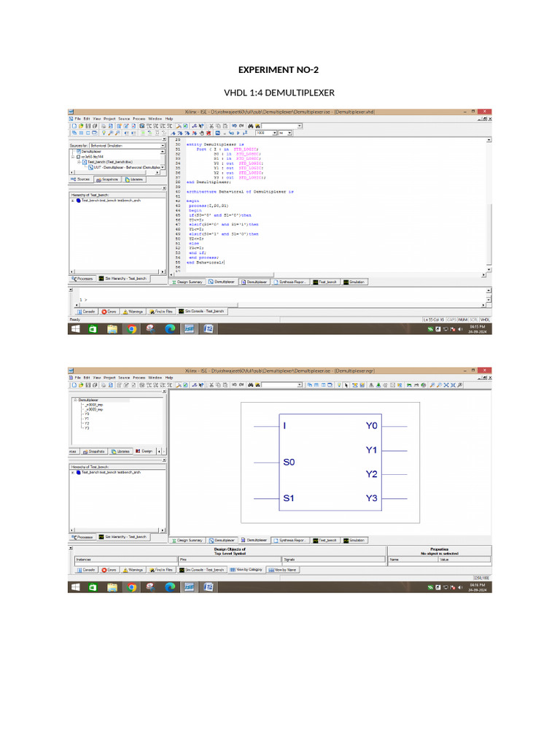Click Cut scissors icon in upper toolbar
The image size is (560, 747).
(211, 126)
